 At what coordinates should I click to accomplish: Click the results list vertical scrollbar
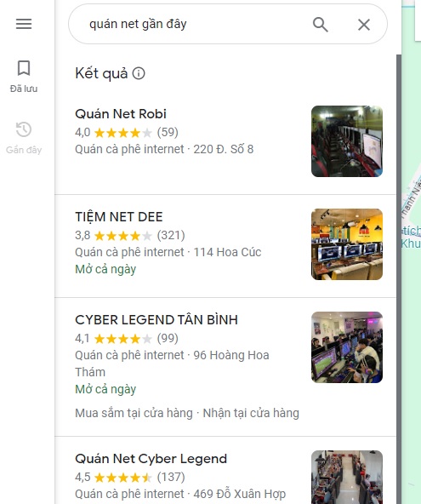click(399, 279)
